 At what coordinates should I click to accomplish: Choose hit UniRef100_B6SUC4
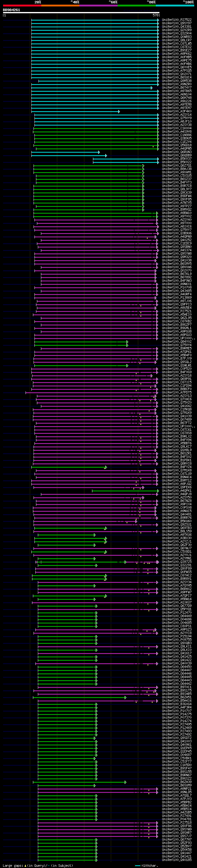177,78
